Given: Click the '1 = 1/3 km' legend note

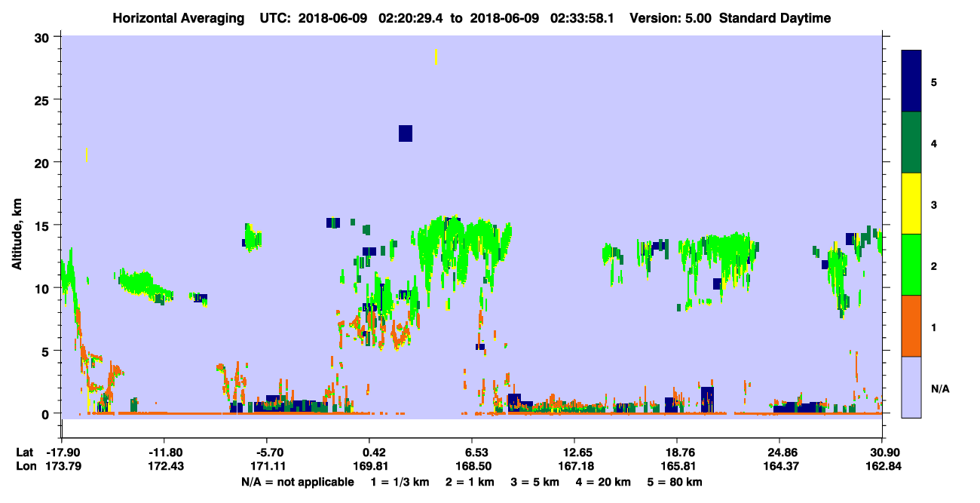Looking at the screenshot, I should click(399, 482).
